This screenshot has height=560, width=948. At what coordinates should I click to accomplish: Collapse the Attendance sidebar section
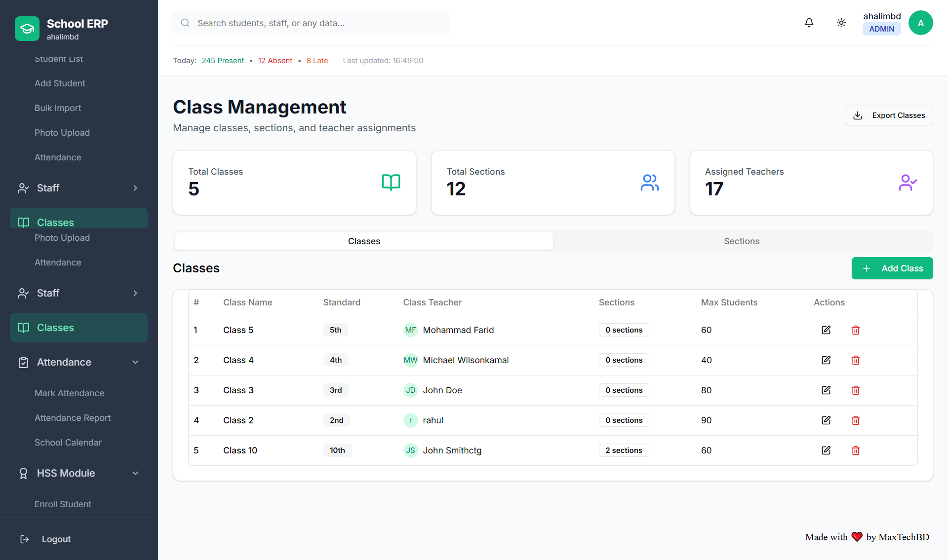click(135, 362)
